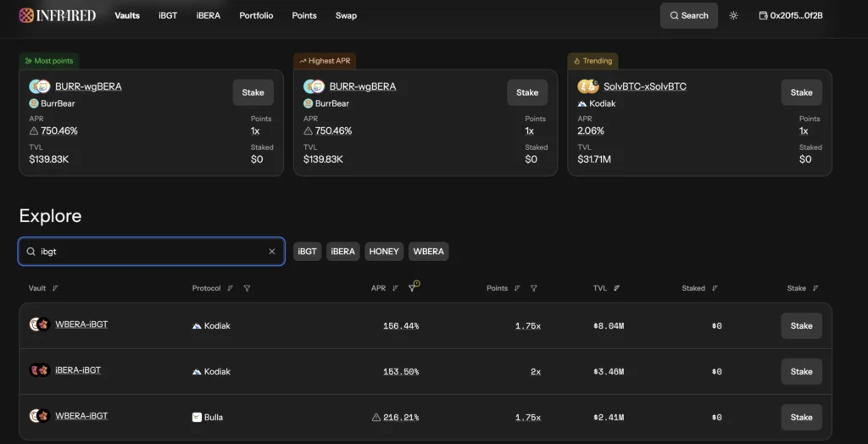Filter by the WBERA chip
Screen dimensions: 868x444
pyautogui.click(x=428, y=252)
